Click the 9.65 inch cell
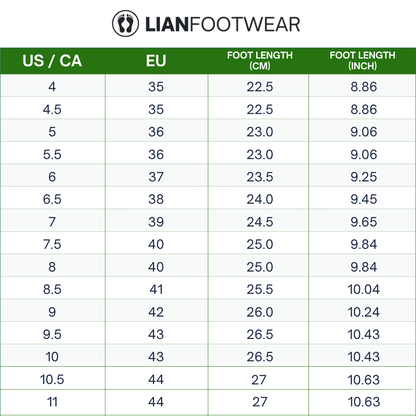Screen dimensions: 416x416 [364, 222]
